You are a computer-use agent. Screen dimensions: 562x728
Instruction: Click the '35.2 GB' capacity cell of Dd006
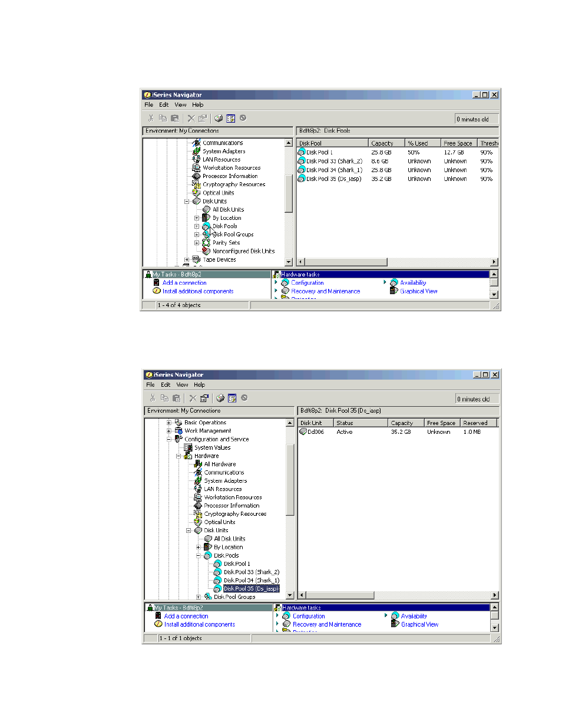[x=401, y=432]
